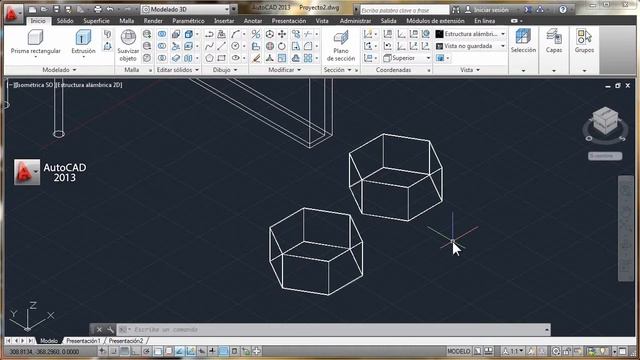Open the Presentación1 layout tab
Screen dimensions: 640x360
click(83, 340)
